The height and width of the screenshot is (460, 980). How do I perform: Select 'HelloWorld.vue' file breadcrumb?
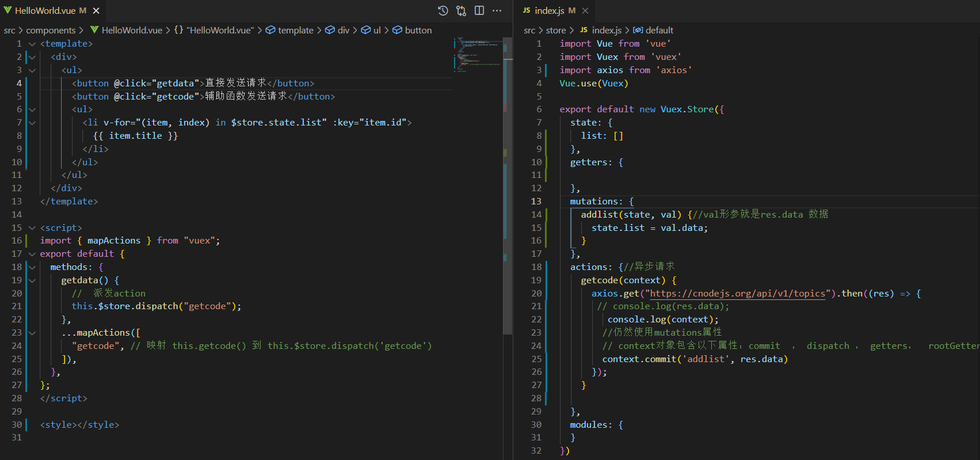tap(132, 30)
